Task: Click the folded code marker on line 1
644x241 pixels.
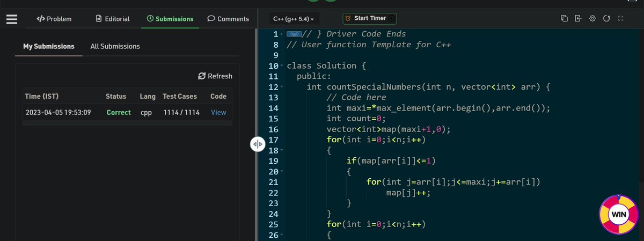Action: (x=294, y=34)
